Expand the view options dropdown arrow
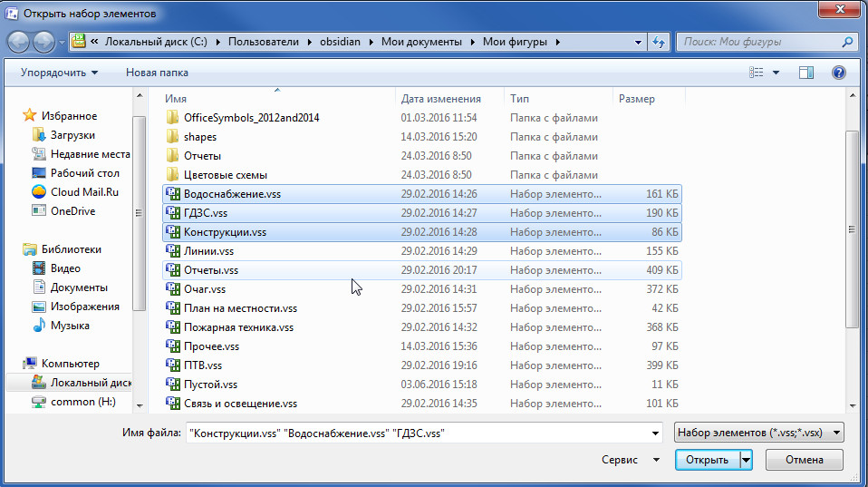 pos(776,73)
